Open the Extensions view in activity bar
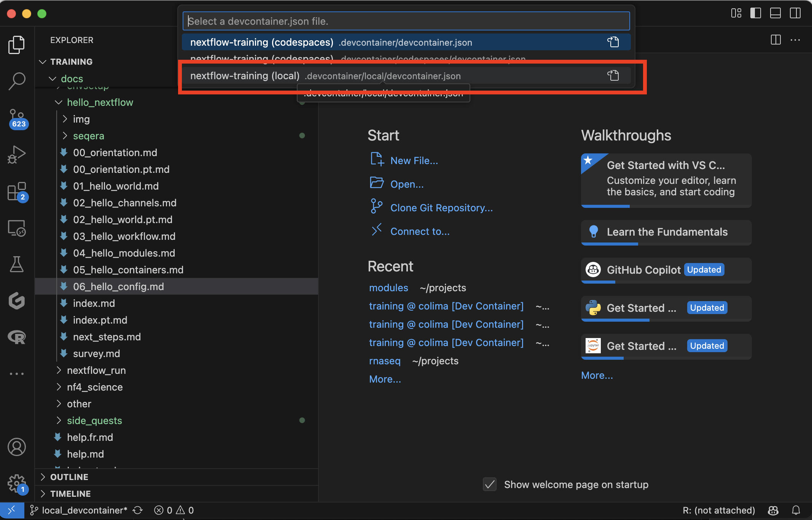 click(18, 191)
